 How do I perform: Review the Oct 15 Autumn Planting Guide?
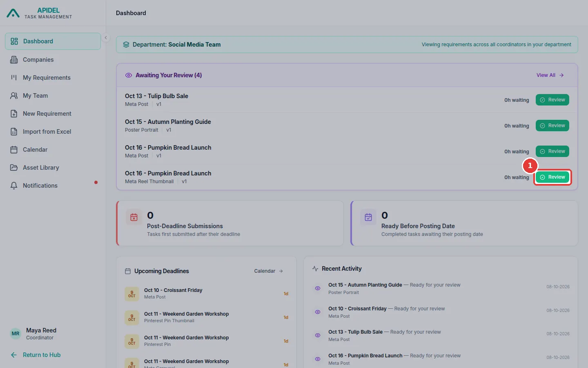tap(552, 126)
